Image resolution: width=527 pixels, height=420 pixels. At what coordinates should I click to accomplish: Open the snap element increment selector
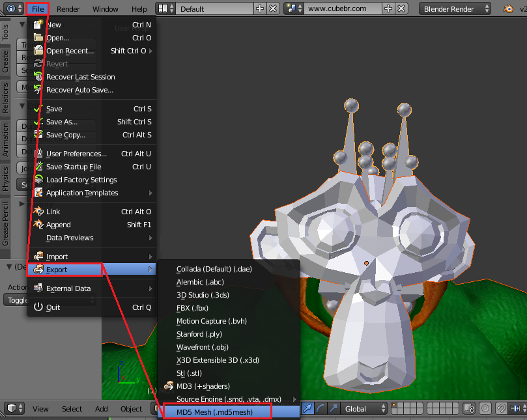click(517, 408)
